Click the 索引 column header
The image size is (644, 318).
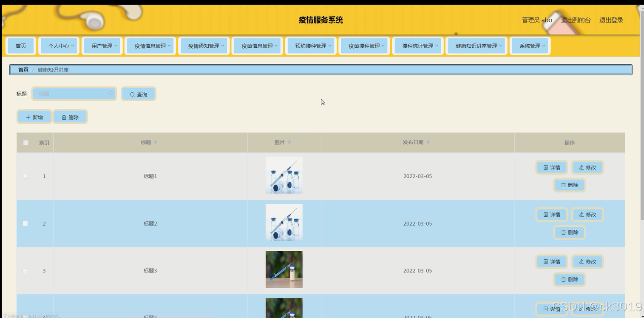click(44, 143)
